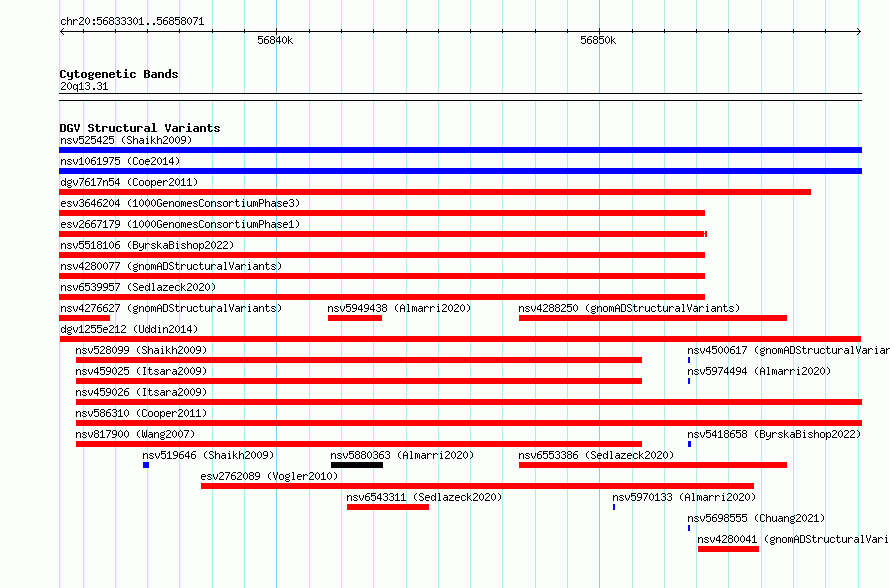The image size is (890, 588).
Task: Click the red bar under nsv4280041
Action: pyautogui.click(x=728, y=549)
